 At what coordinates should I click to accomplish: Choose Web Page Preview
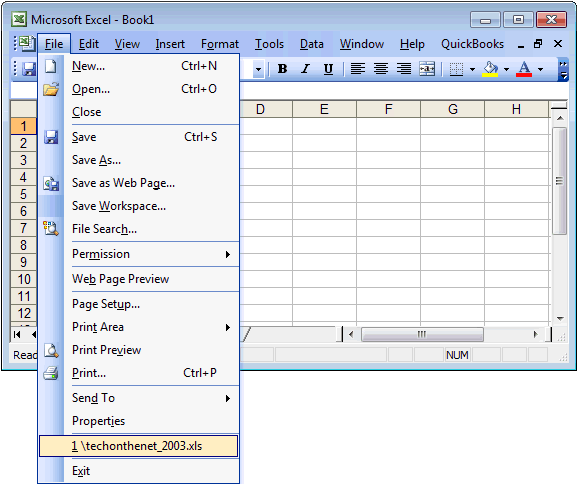tap(139, 279)
